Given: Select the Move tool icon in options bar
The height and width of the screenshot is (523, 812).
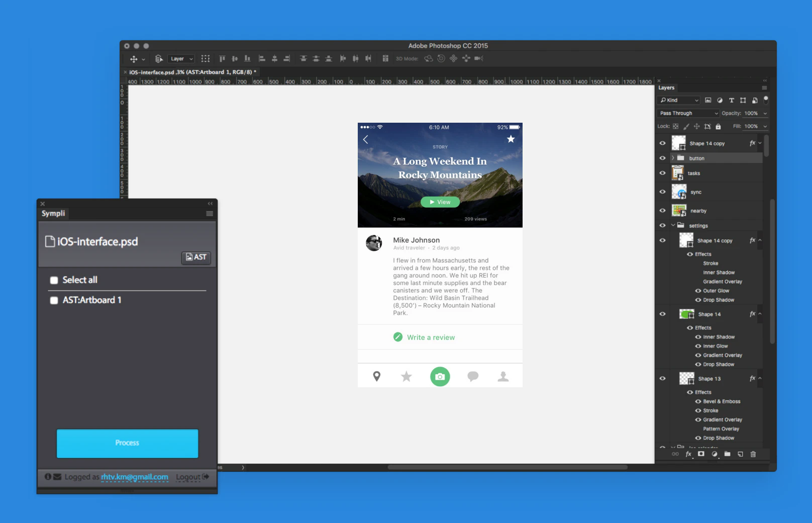Looking at the screenshot, I should 134,59.
